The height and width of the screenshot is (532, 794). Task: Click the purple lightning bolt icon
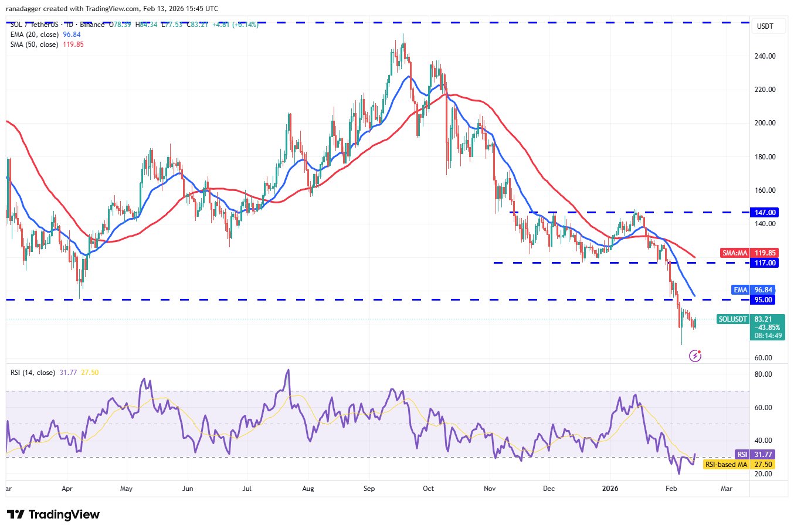pyautogui.click(x=695, y=355)
